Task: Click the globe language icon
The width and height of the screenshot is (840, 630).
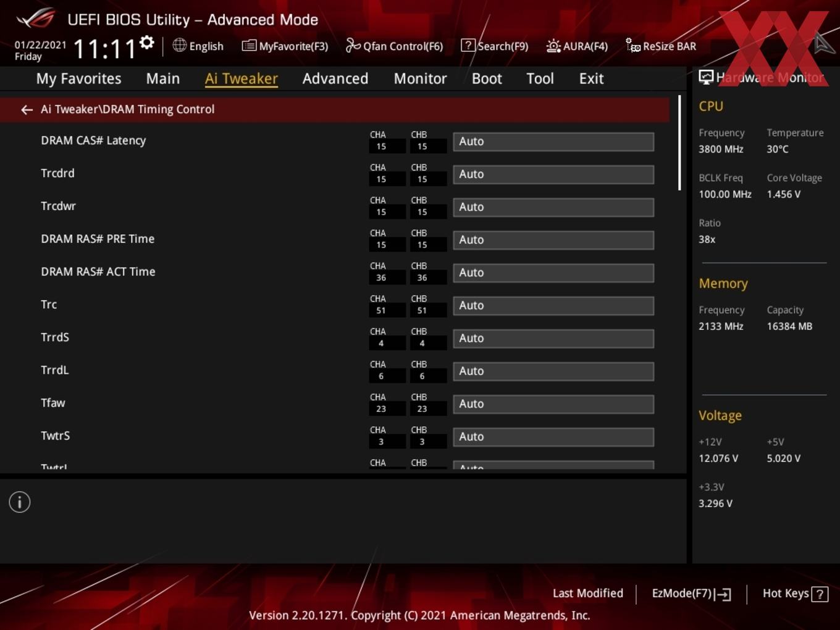Action: coord(179,45)
